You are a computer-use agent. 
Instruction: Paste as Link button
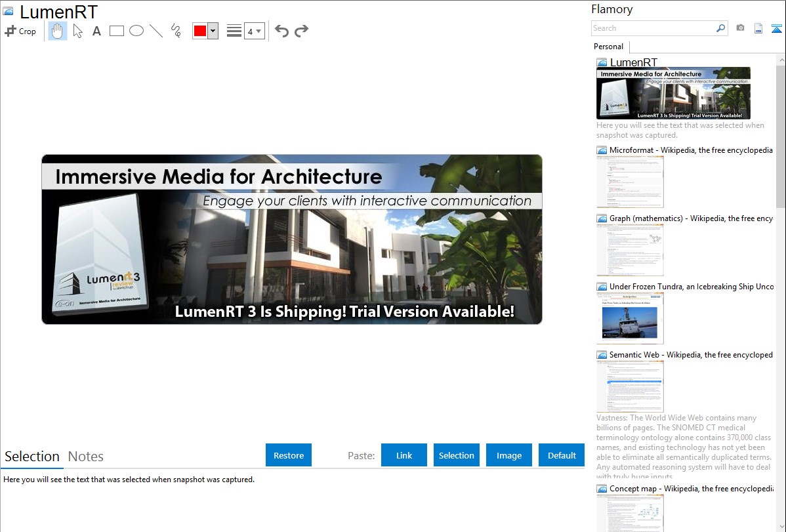click(404, 455)
